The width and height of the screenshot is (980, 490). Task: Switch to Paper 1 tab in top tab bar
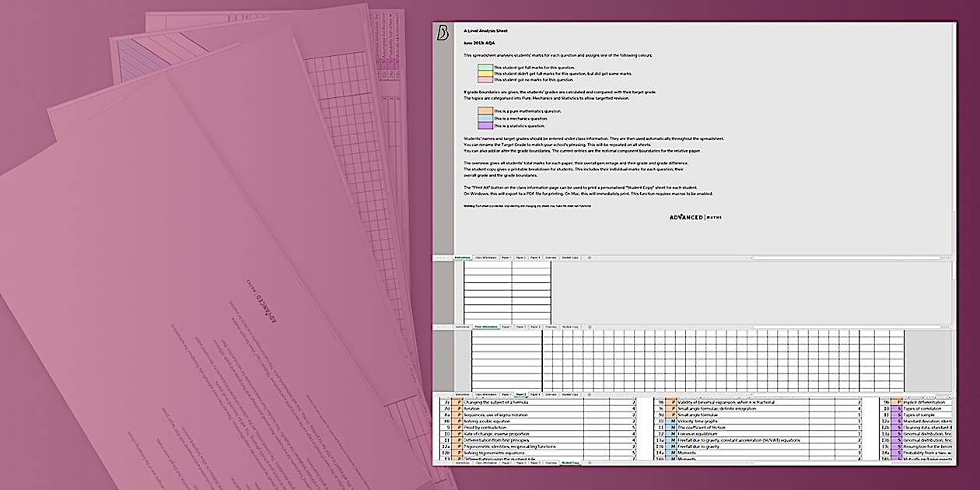point(506,257)
